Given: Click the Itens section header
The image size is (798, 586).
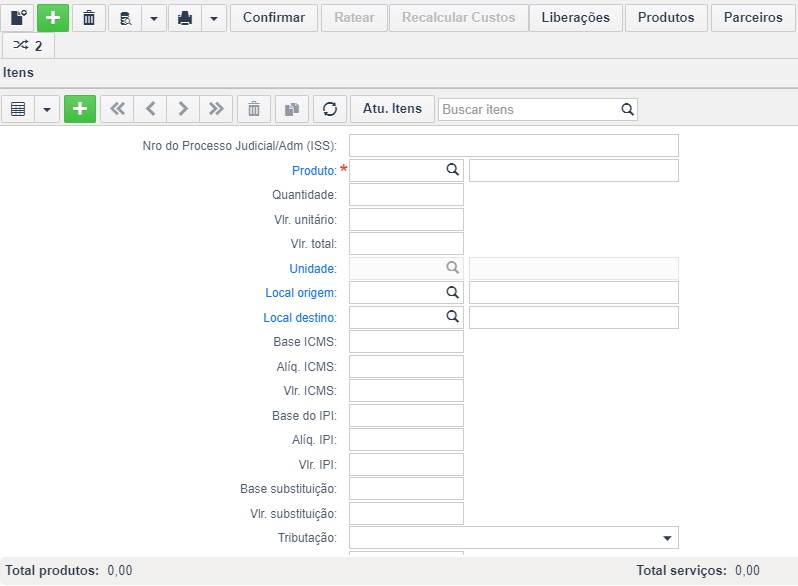Looking at the screenshot, I should (x=18, y=73).
